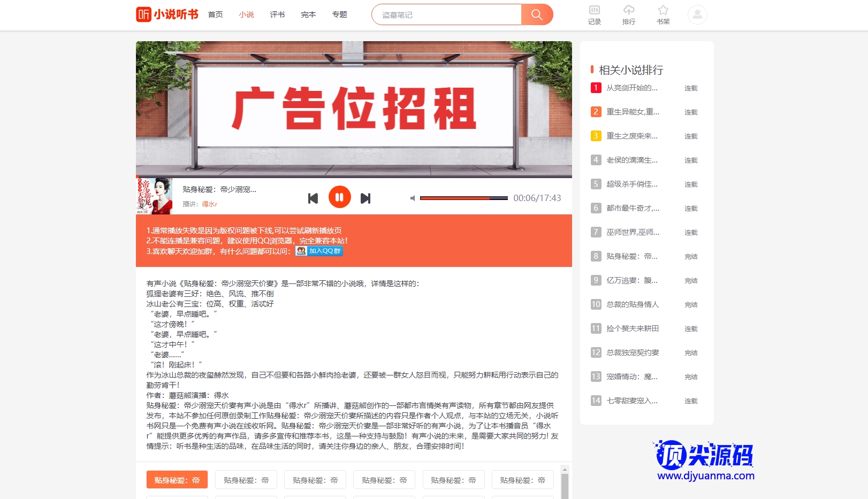868x499 pixels.
Task: Open the 排行 ranking icon
Action: pos(629,14)
